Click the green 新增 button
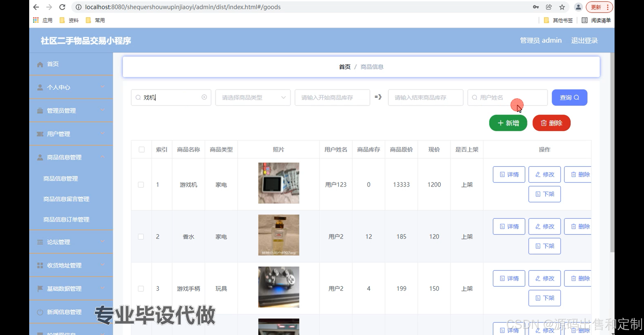Viewport: 644px width, 335px height. click(508, 123)
